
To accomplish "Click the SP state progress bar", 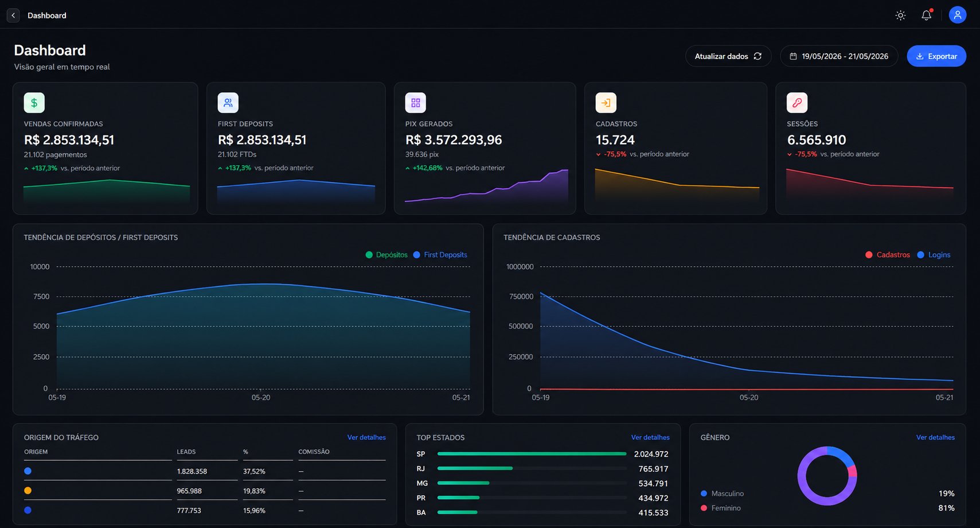I will tap(532, 454).
